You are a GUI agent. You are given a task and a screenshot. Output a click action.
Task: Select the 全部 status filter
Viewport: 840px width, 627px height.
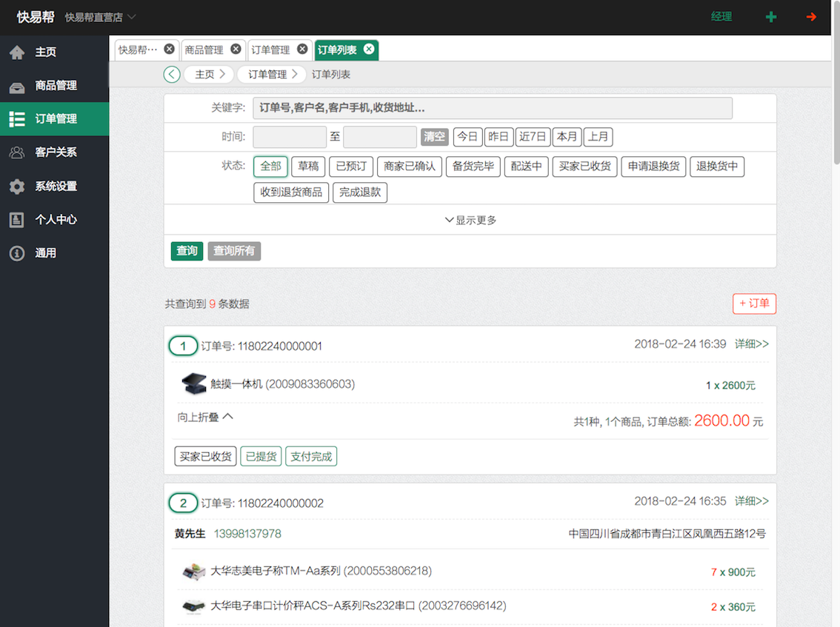270,167
